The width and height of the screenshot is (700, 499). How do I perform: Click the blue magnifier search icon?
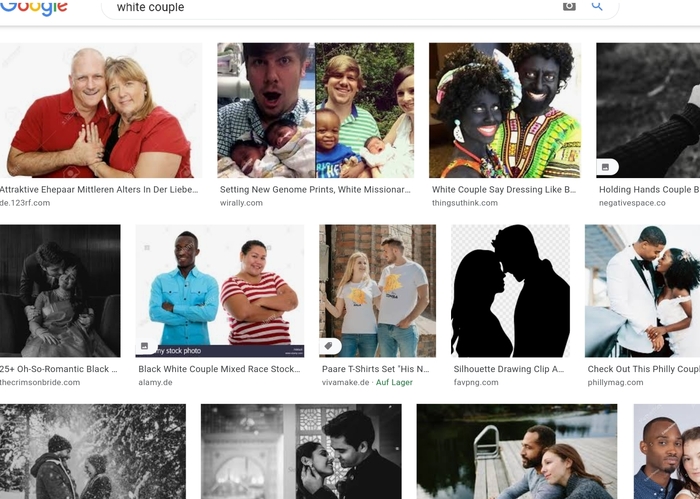click(598, 6)
